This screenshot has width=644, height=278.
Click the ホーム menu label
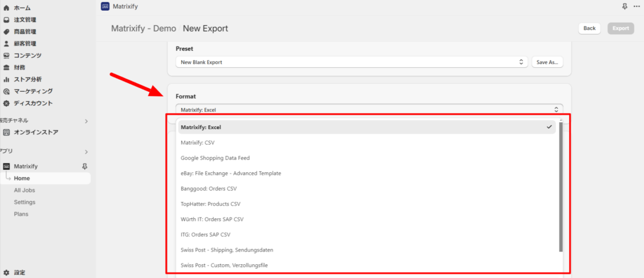(x=22, y=8)
